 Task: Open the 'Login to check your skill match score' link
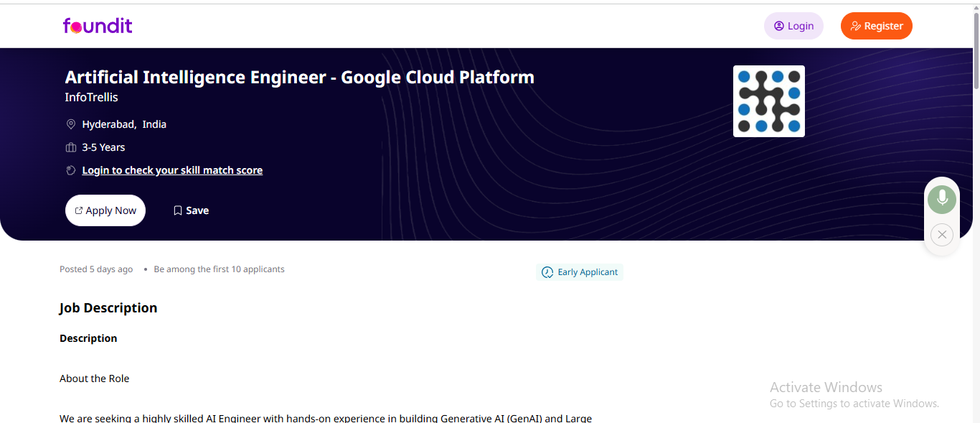[x=172, y=170]
